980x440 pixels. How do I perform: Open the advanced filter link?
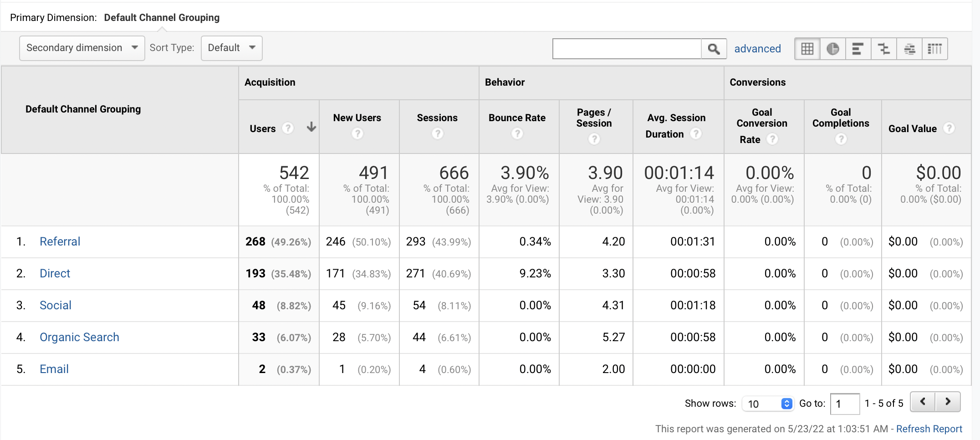coord(757,49)
